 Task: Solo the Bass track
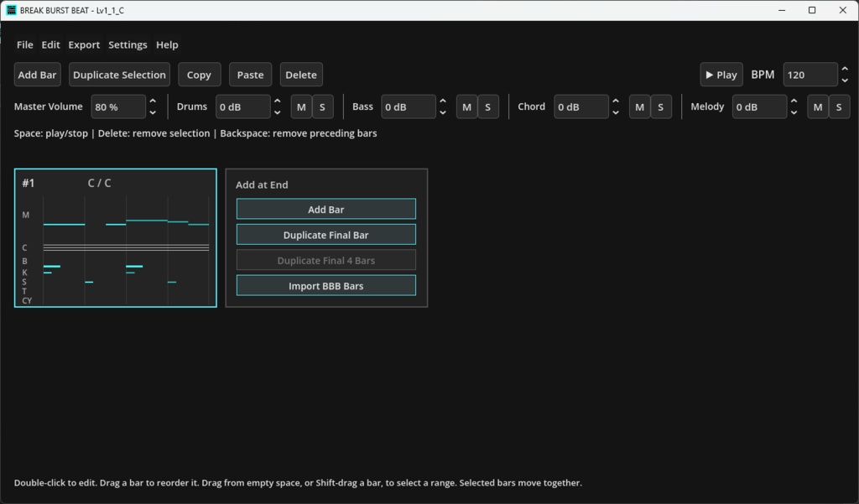coord(488,107)
